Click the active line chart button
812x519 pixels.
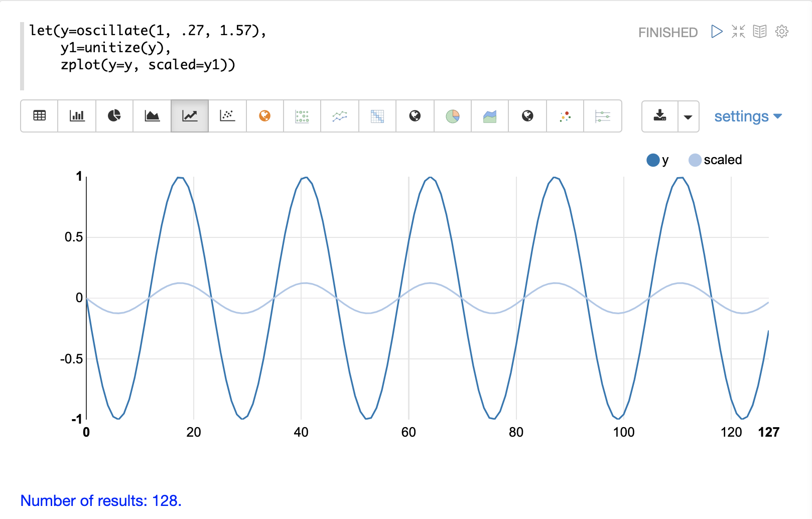pyautogui.click(x=190, y=116)
